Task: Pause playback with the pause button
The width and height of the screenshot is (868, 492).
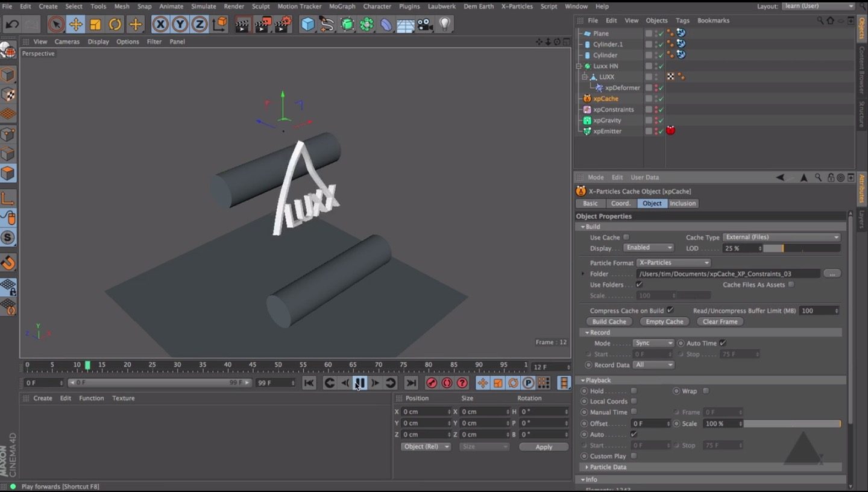Action: (359, 383)
